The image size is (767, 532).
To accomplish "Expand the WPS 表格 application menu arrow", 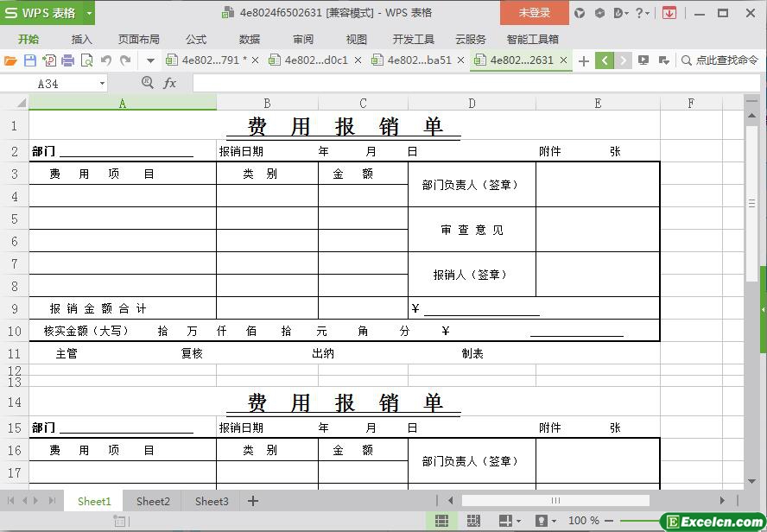I will tap(89, 13).
